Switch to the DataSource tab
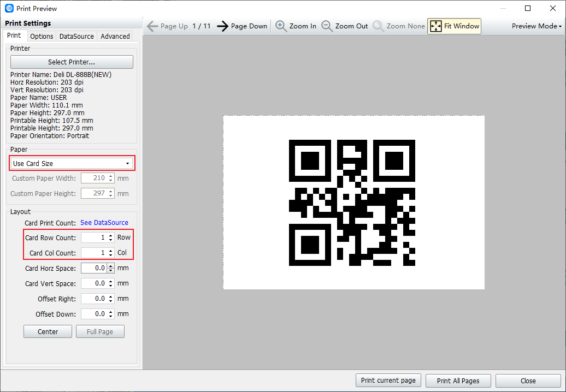 point(76,37)
